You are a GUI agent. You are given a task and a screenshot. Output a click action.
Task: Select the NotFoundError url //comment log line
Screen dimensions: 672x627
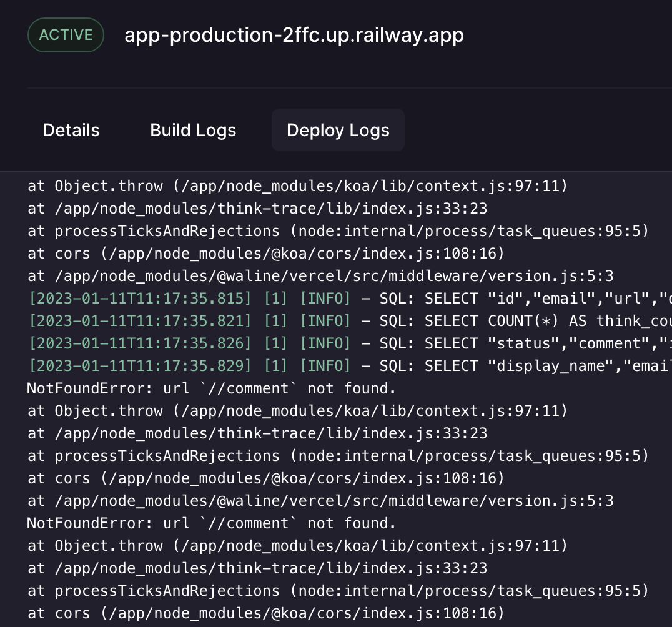[210, 388]
